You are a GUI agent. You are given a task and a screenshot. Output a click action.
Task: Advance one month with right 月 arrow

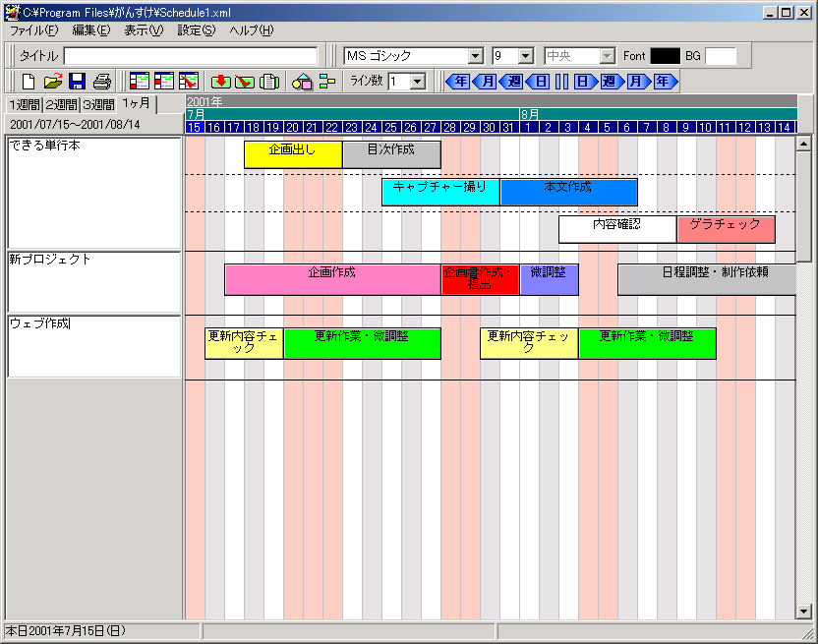coord(639,82)
